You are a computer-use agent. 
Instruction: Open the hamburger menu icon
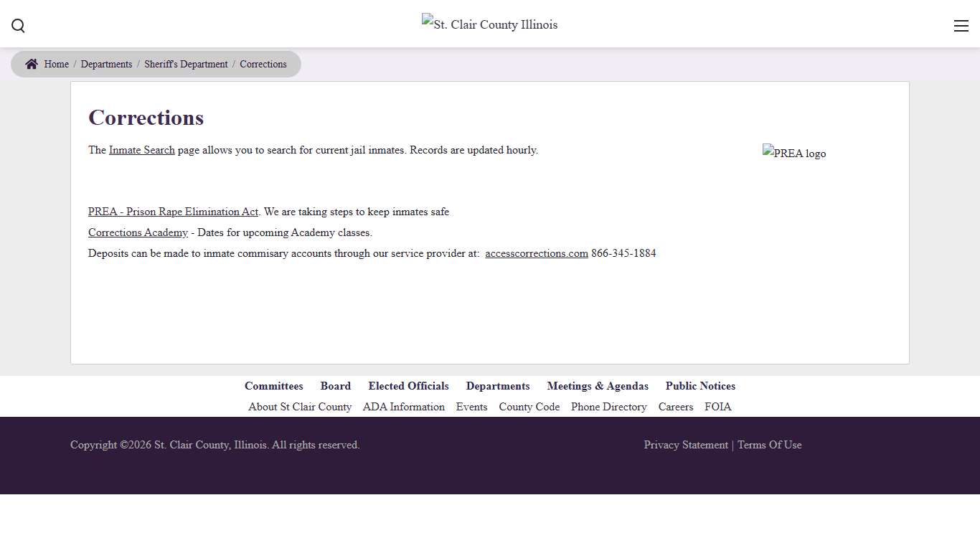(x=961, y=26)
